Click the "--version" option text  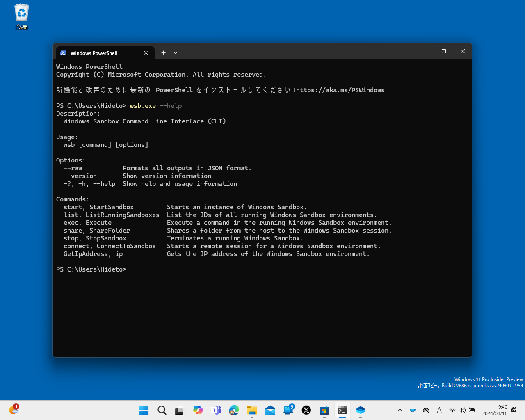[80, 176]
